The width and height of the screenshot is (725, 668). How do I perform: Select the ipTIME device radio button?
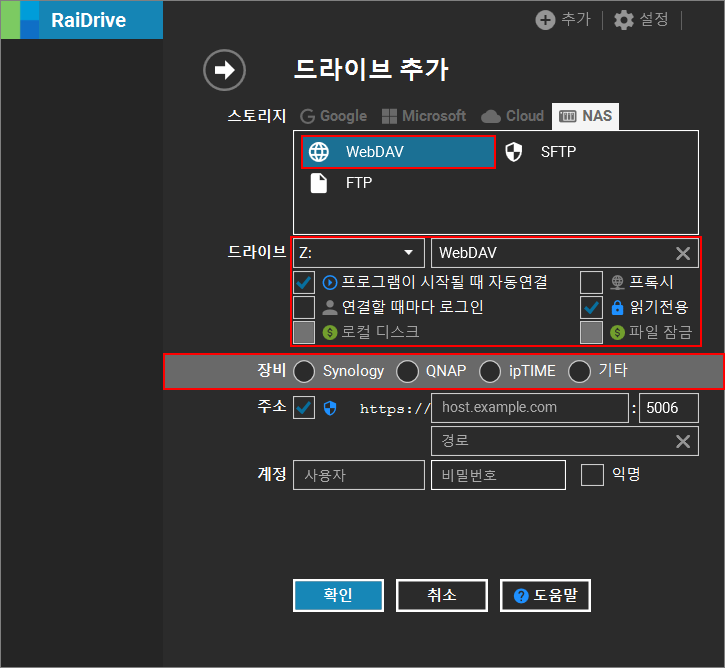pos(490,371)
